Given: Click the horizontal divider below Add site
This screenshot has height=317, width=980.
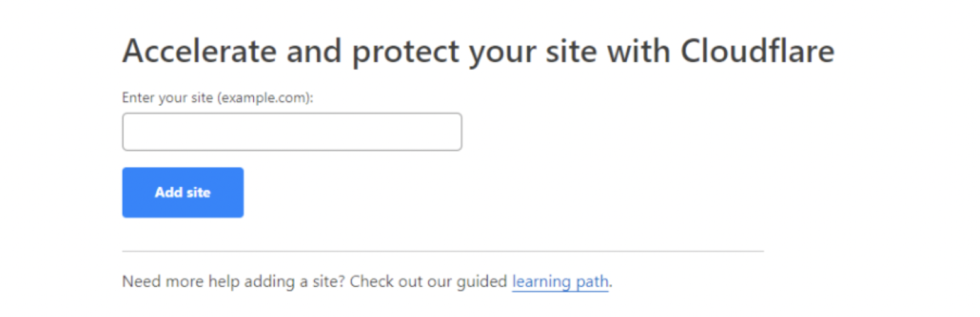Looking at the screenshot, I should click(442, 252).
